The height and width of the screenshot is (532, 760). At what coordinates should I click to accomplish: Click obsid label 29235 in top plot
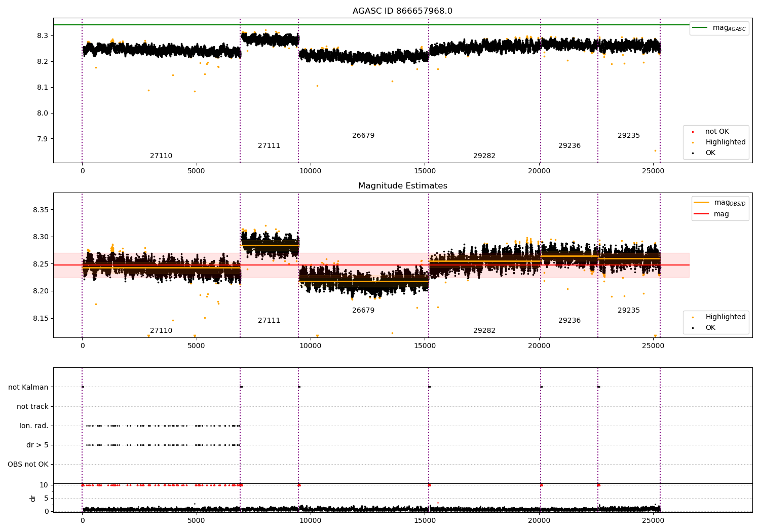pyautogui.click(x=629, y=136)
